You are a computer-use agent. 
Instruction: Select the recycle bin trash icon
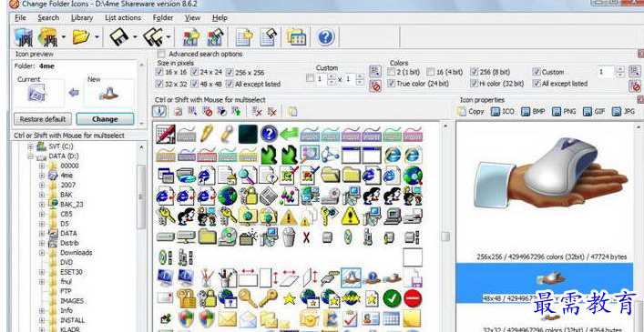click(289, 236)
